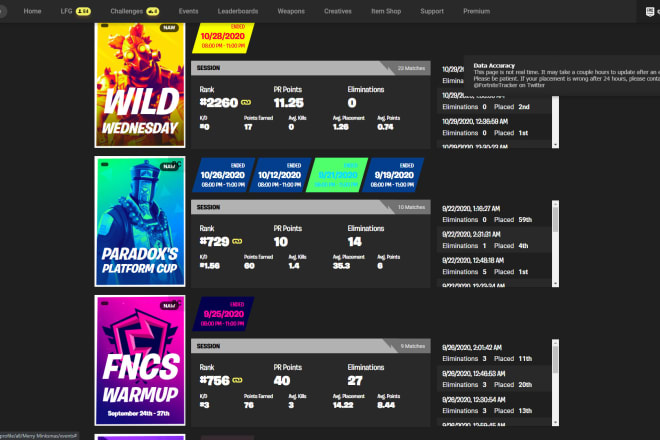The width and height of the screenshot is (660, 440).
Task: Select the match row showing "Placed 59th"
Action: [x=494, y=214]
